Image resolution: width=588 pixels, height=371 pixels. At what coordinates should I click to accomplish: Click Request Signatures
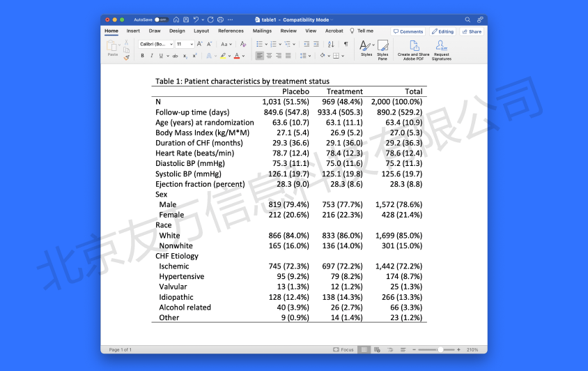coord(442,50)
